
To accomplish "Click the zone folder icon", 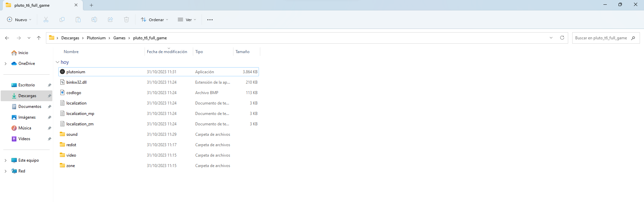I will (62, 165).
